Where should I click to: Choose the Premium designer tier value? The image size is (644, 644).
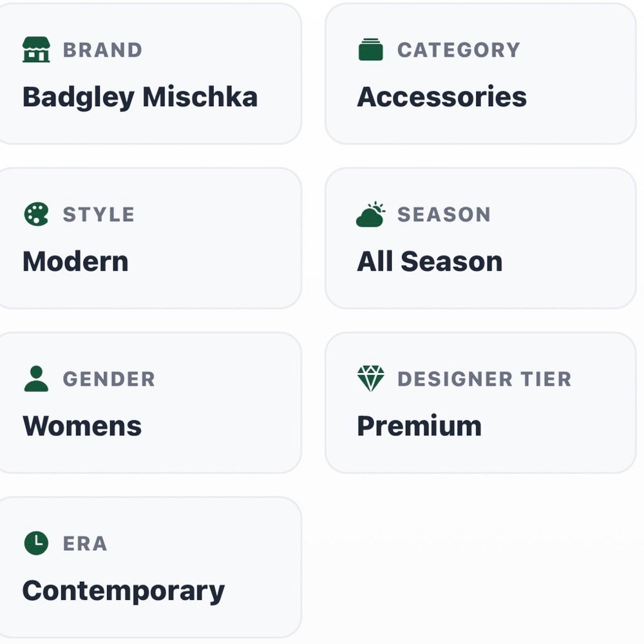coord(419,426)
